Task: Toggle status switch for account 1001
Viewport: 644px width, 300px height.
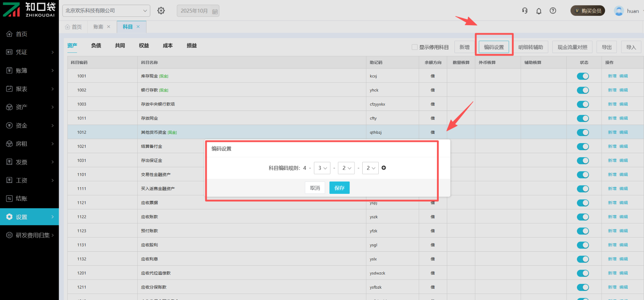Action: 583,76
